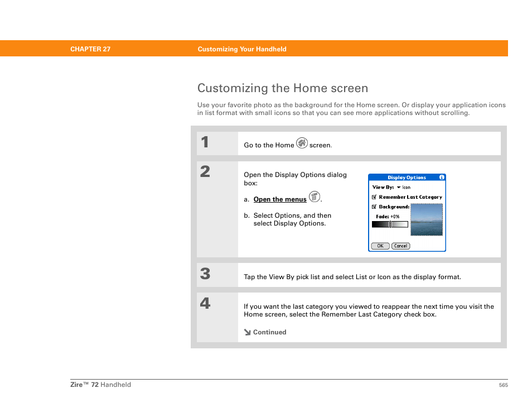Click 'Select Options, and then' instruction text
This screenshot has width=532, height=412.
pyautogui.click(x=292, y=215)
